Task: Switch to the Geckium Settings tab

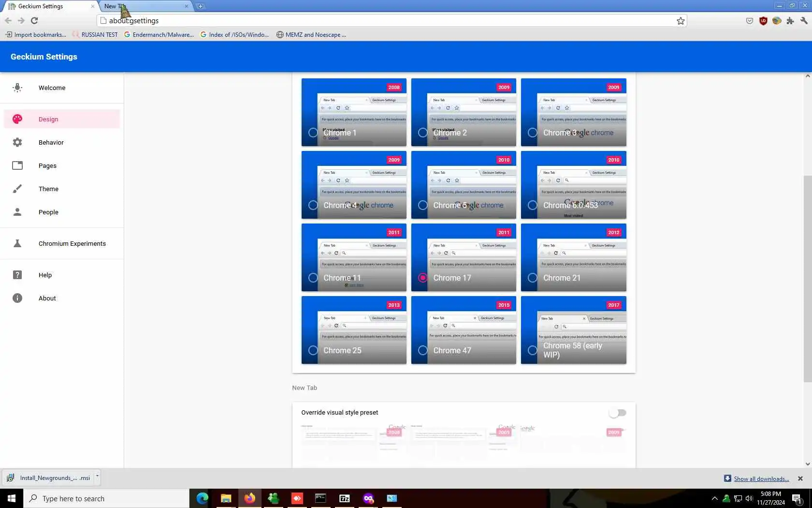Action: coord(51,6)
